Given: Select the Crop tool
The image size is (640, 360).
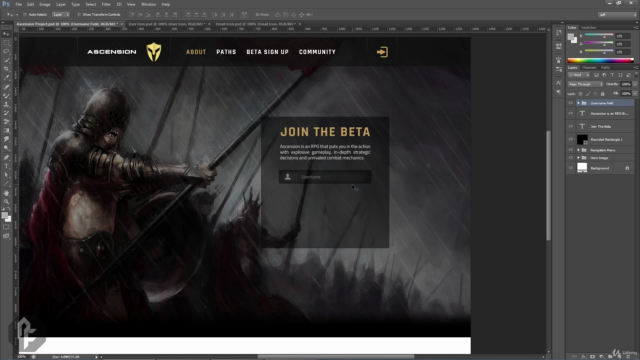Looking at the screenshot, I should point(6,69).
